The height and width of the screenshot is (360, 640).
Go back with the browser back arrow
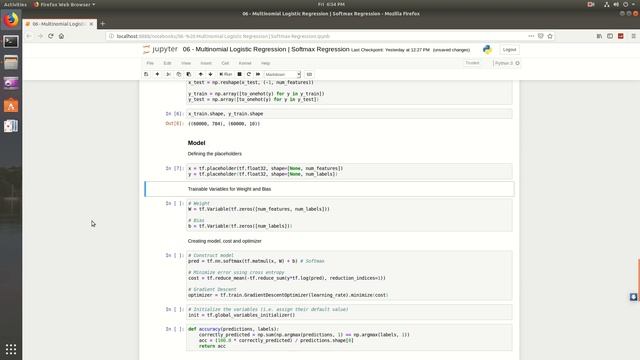click(x=29, y=36)
